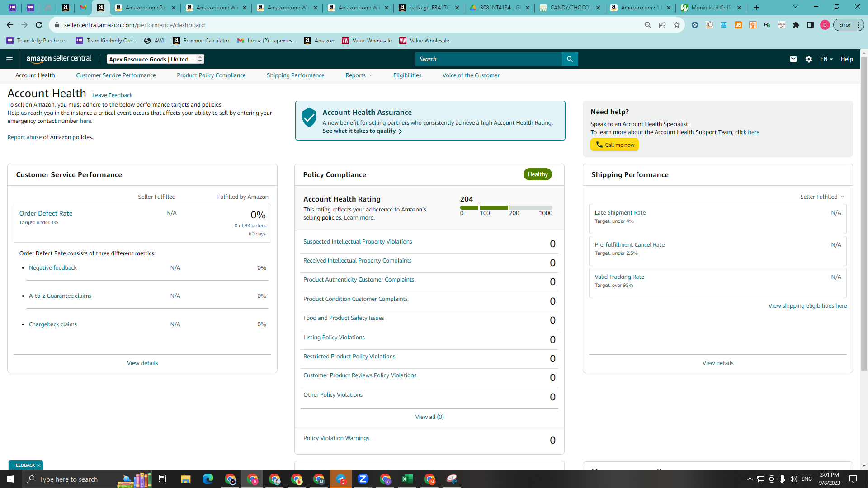
Task: Expand the Apex Resource Goods account selector
Action: click(156, 59)
